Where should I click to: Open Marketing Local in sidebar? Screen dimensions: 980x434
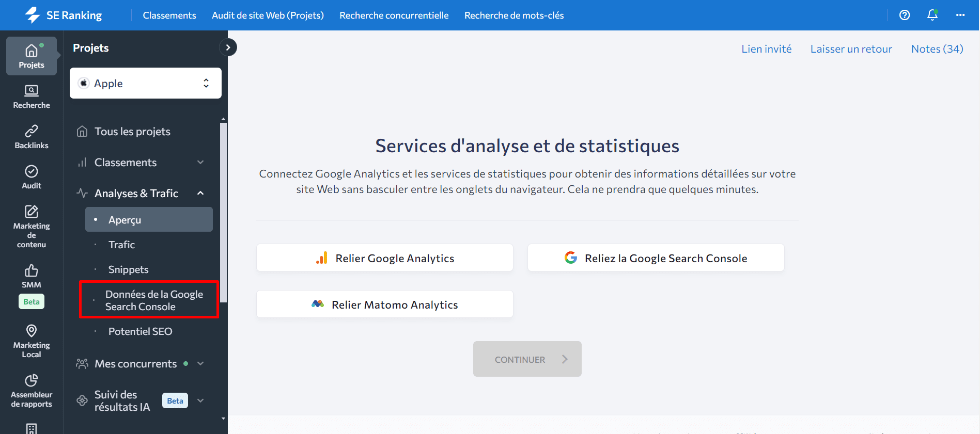32,341
